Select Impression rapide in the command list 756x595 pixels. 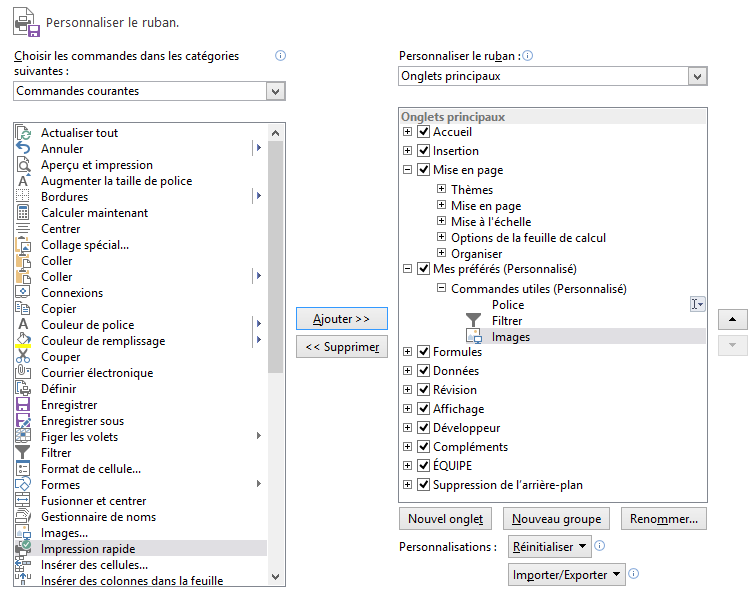pyautogui.click(x=88, y=549)
